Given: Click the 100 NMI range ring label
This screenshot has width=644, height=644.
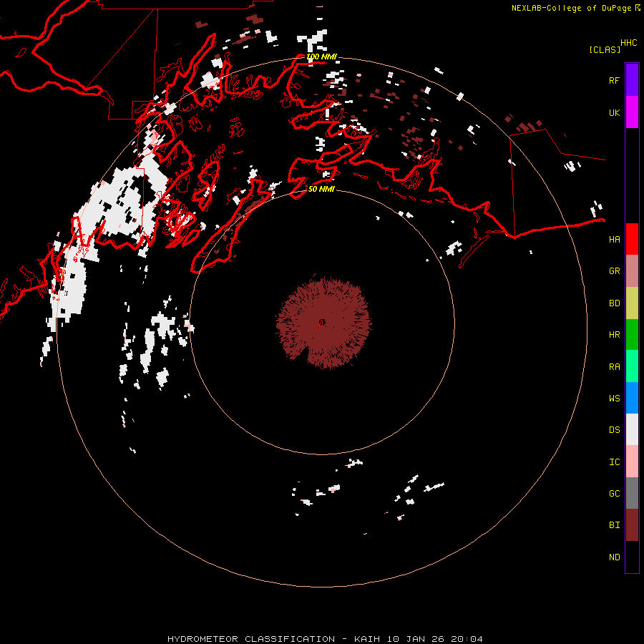Looking at the screenshot, I should [x=321, y=57].
